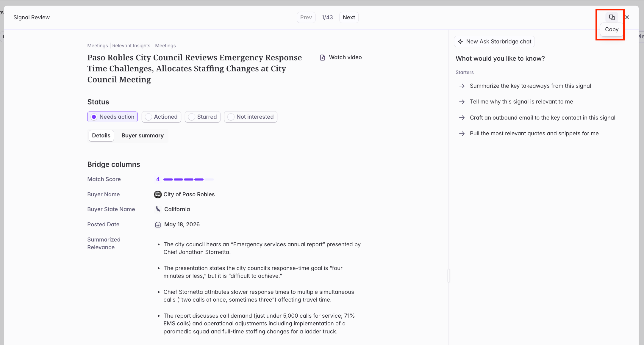Screen dimensions: 644x345
Task: Click the California state shape icon
Action: 158,209
